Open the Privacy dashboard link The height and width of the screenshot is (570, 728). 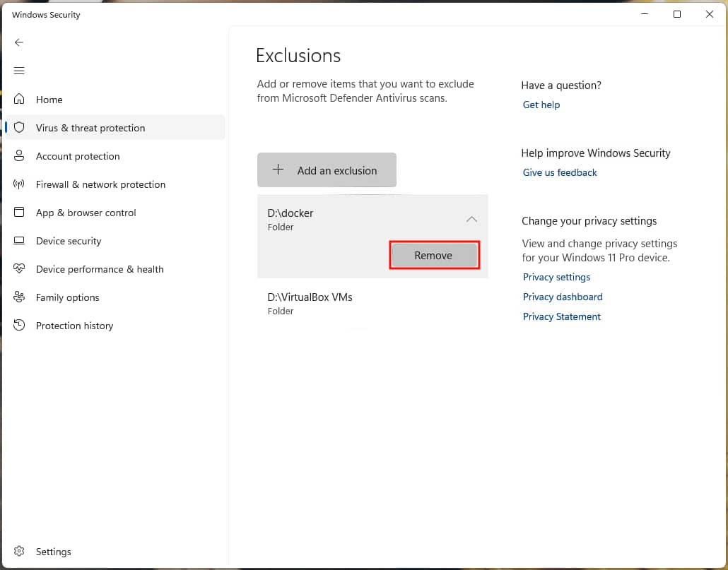[x=563, y=297]
